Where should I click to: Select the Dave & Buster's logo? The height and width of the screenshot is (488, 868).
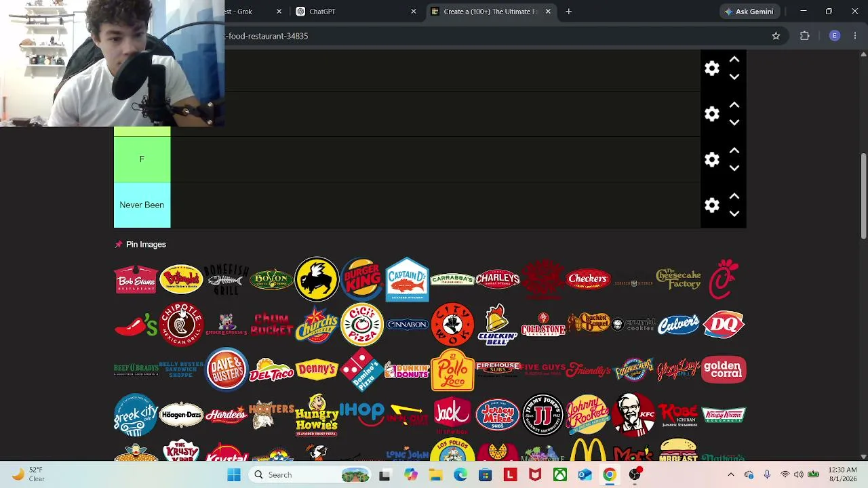point(226,369)
